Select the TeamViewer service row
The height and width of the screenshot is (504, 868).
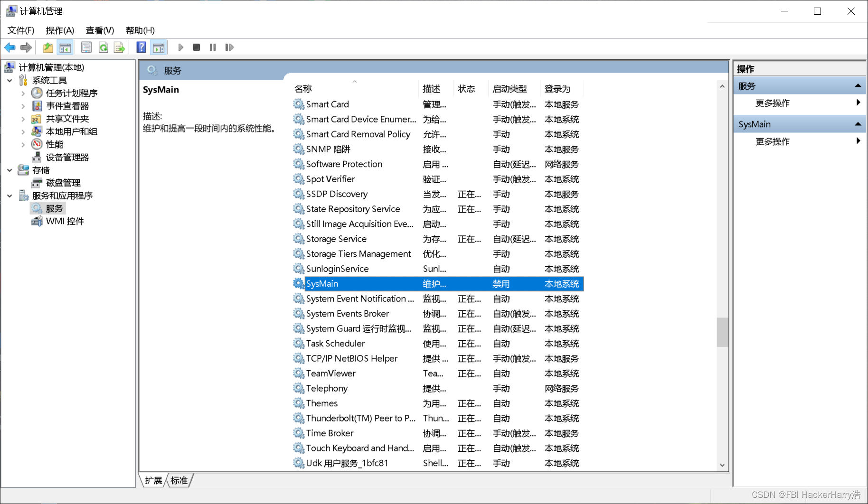[438, 373]
